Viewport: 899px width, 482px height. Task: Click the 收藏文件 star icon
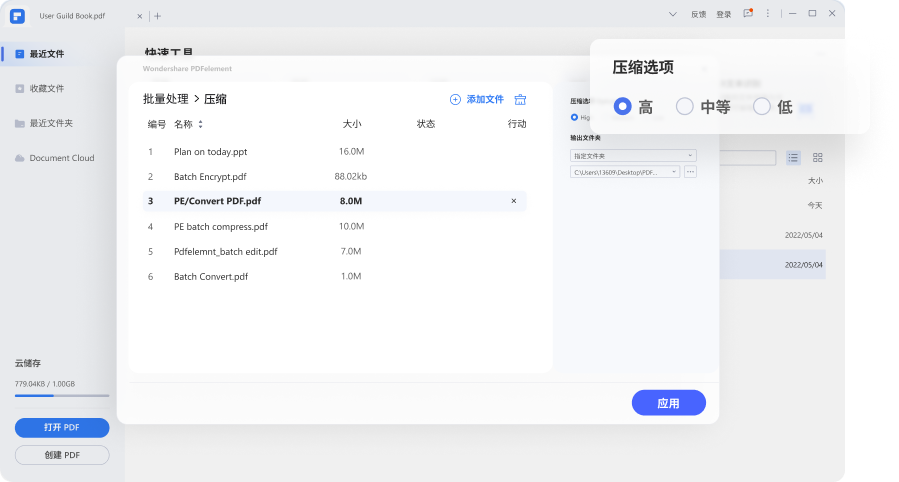[x=19, y=88]
